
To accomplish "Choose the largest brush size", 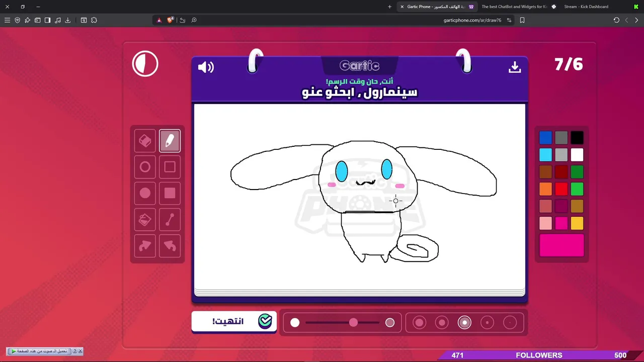I will [419, 323].
